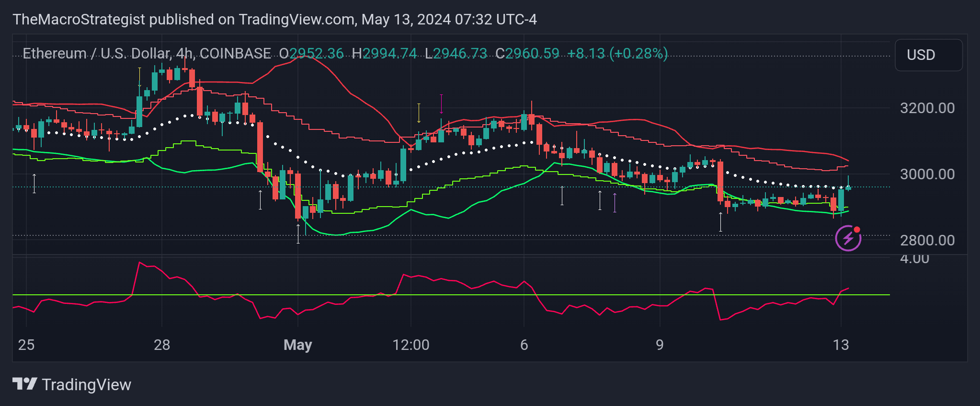The width and height of the screenshot is (980, 406).
Task: Click the high price H2994.74 value
Action: tap(384, 53)
